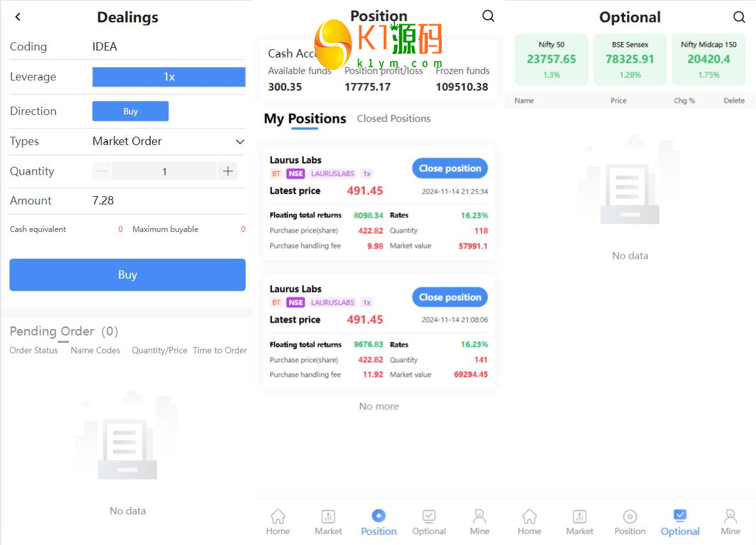The image size is (756, 545).
Task: Click the Position profit/loss value 17775.17
Action: (367, 87)
